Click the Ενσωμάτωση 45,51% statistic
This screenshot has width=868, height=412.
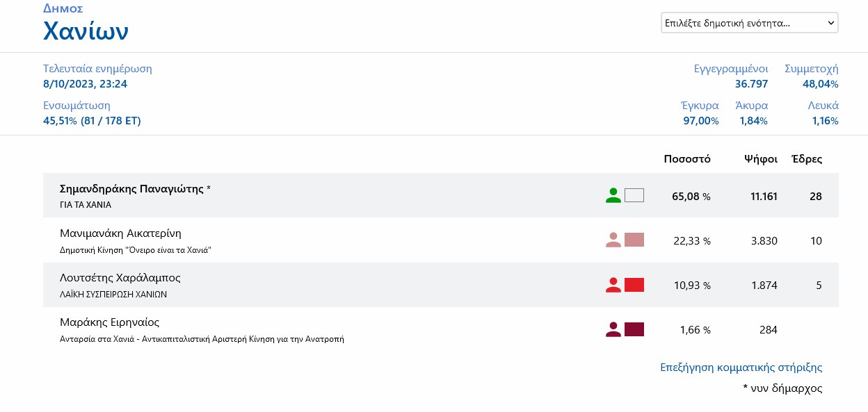92,121
